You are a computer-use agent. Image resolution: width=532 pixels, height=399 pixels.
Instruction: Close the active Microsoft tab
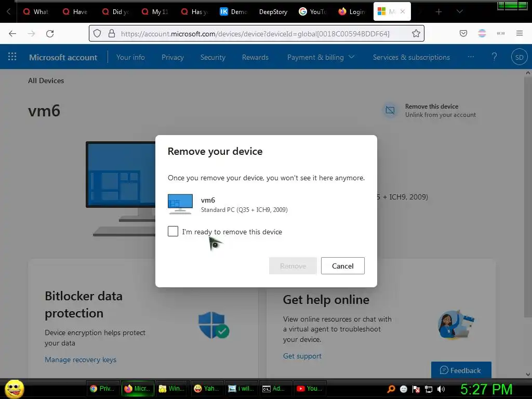403,11
